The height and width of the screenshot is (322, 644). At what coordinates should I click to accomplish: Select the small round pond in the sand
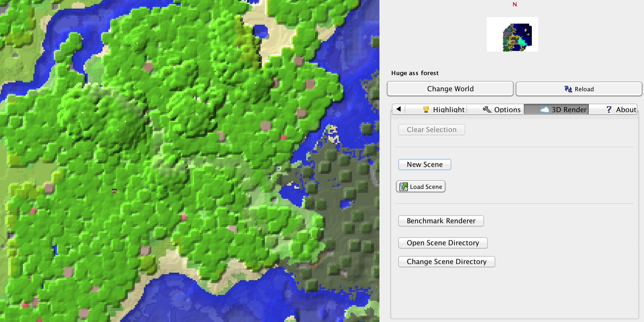point(260,31)
